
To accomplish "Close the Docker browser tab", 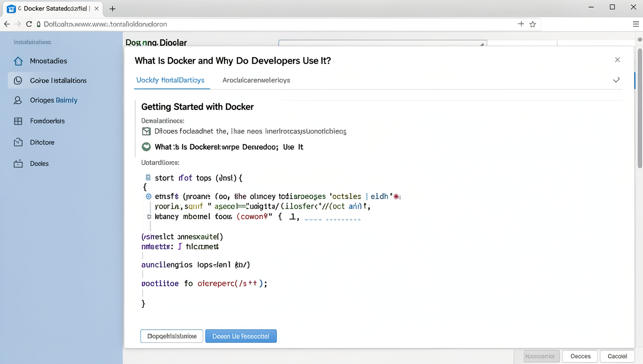I will click(96, 8).
